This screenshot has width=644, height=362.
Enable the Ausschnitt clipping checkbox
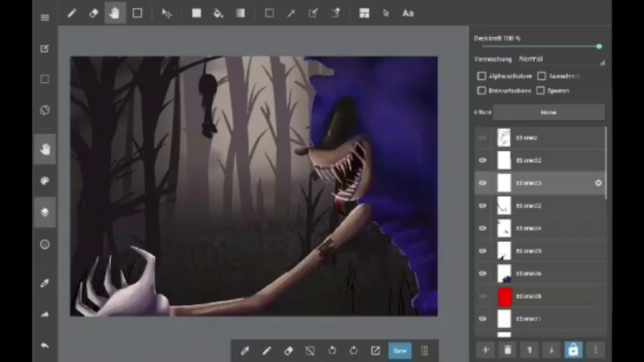541,76
